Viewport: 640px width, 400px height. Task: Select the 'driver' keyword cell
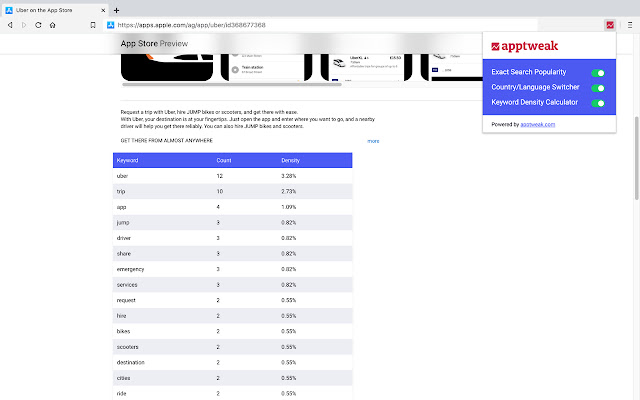[x=124, y=238]
